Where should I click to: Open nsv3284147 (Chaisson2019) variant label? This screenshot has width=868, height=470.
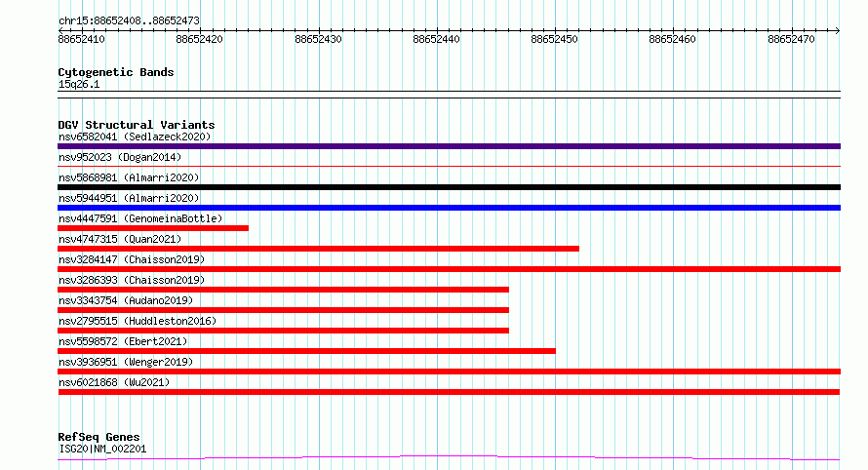[x=132, y=259]
